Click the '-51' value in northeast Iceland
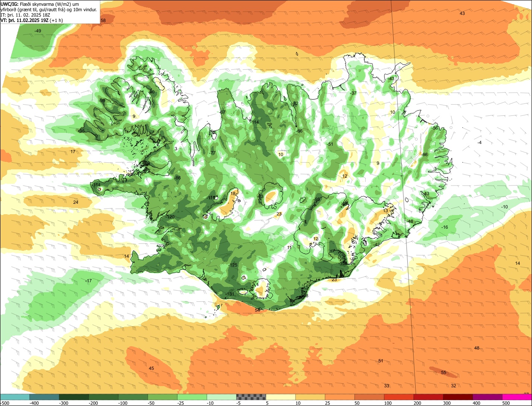The width and height of the screenshot is (532, 406). point(330,144)
